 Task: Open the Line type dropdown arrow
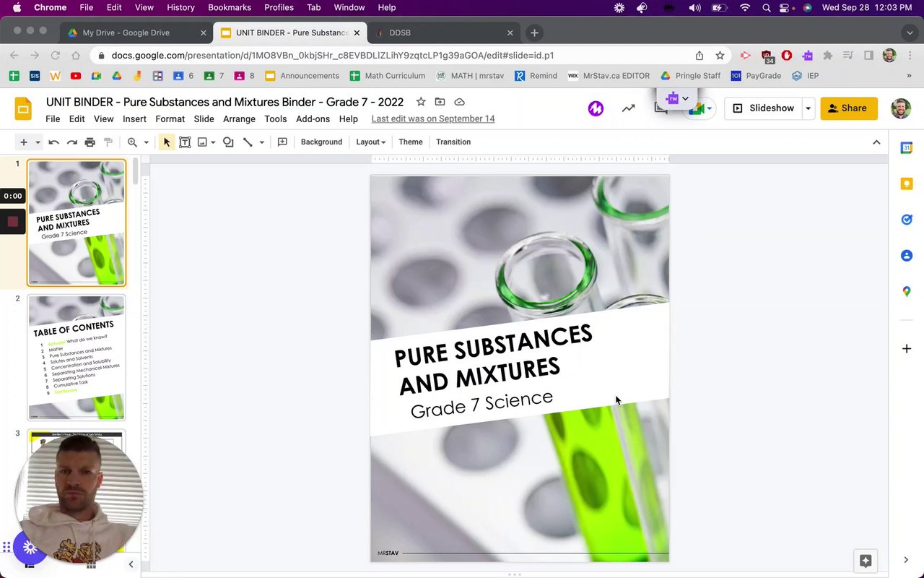pos(261,142)
